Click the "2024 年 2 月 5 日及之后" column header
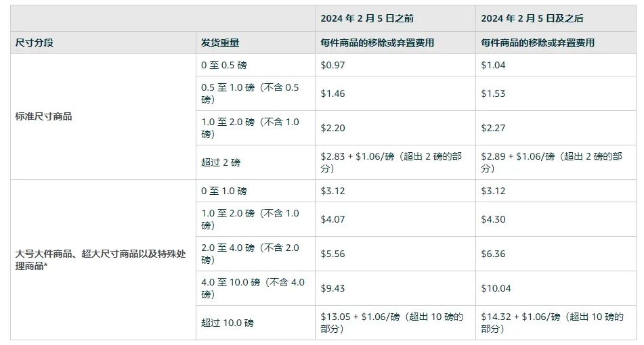 click(x=532, y=18)
